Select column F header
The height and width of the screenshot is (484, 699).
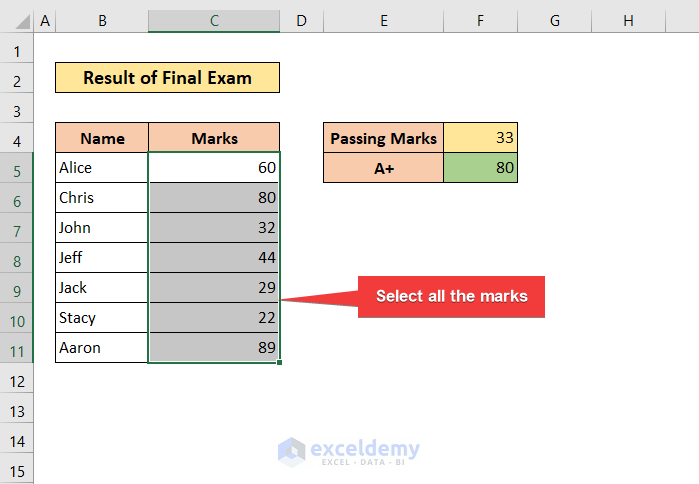tap(480, 21)
